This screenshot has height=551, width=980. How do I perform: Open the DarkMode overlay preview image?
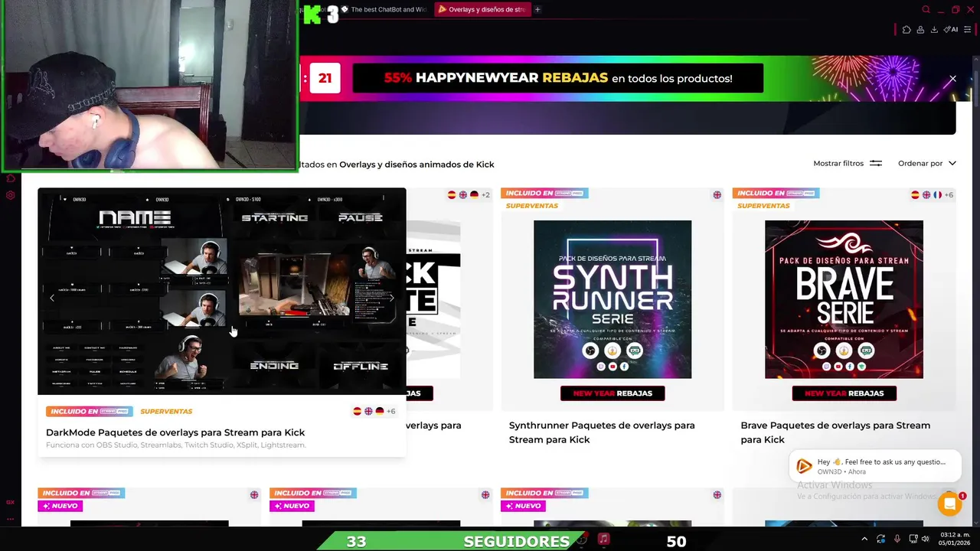(222, 291)
